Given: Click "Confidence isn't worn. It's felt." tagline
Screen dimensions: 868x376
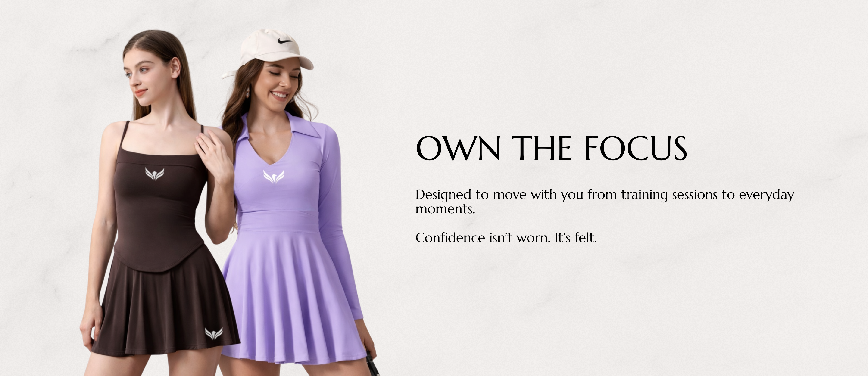Looking at the screenshot, I should 506,238.
